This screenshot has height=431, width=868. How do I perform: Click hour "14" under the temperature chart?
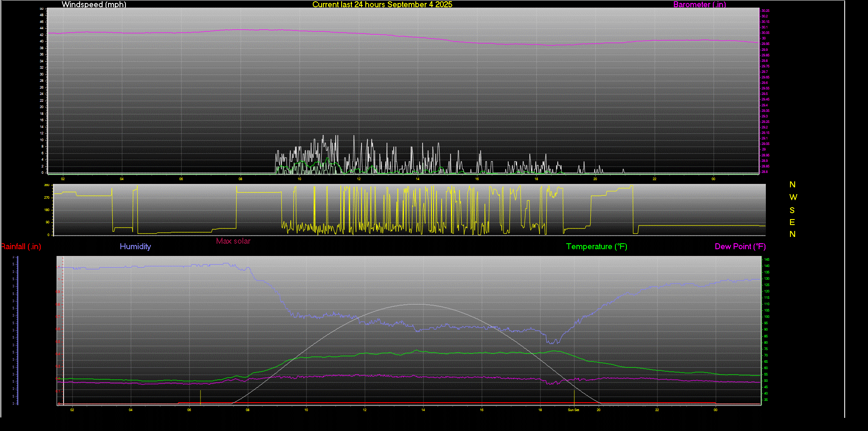click(x=423, y=410)
